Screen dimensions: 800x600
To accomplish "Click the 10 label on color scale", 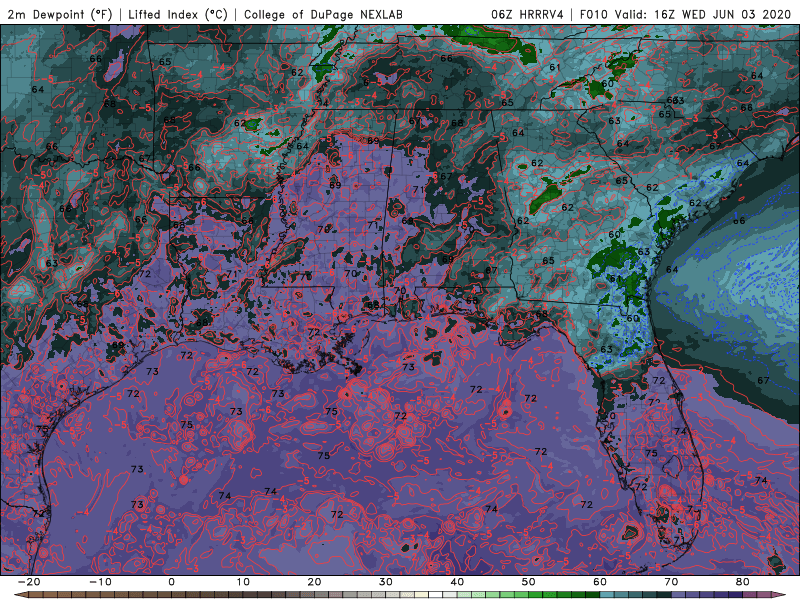I will 243,582.
